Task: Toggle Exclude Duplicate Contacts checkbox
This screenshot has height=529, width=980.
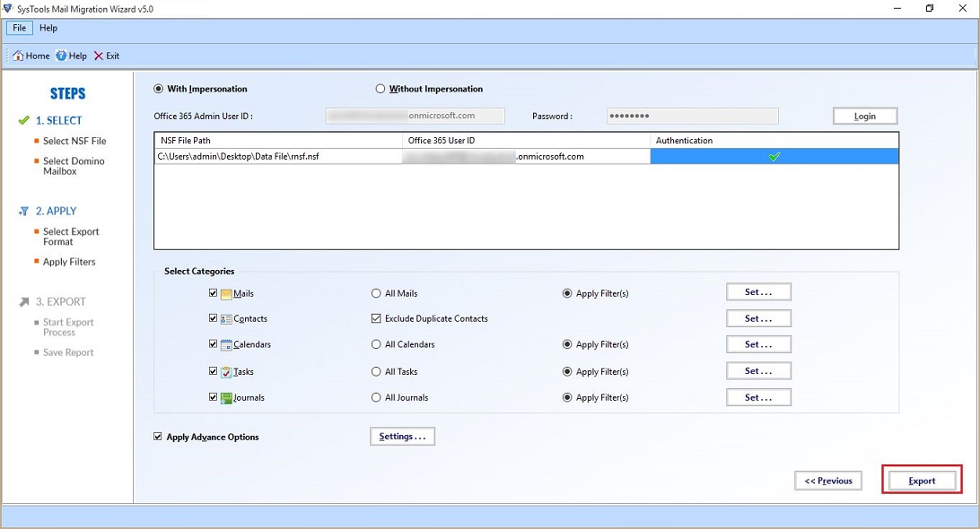Action: (x=376, y=318)
